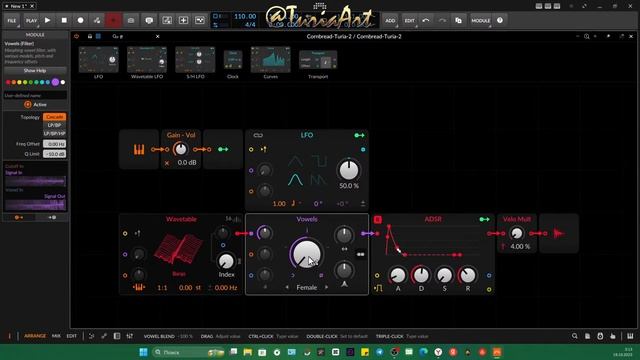Click the undo arrow in top toolbar
Viewport: 640px width, 360px height.
click(426, 20)
